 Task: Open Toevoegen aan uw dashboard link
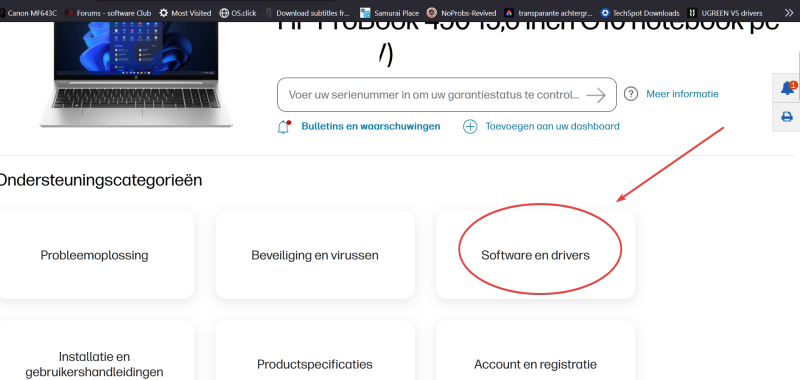tap(553, 126)
